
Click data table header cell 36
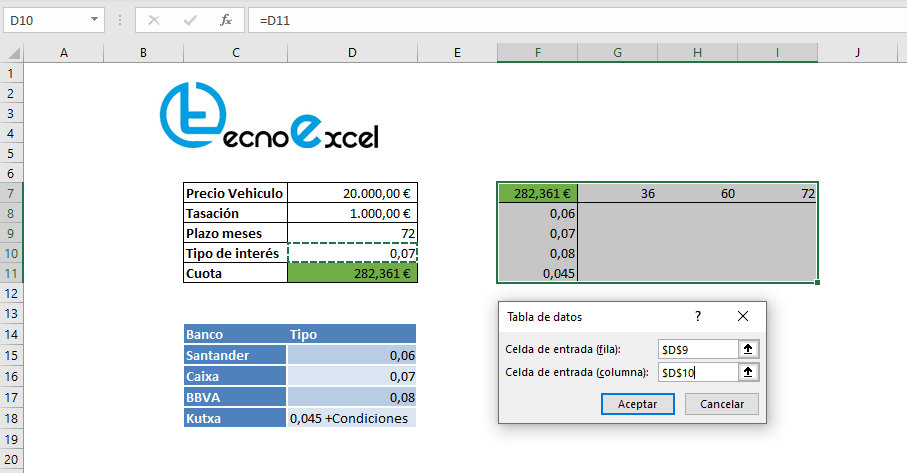(x=617, y=193)
